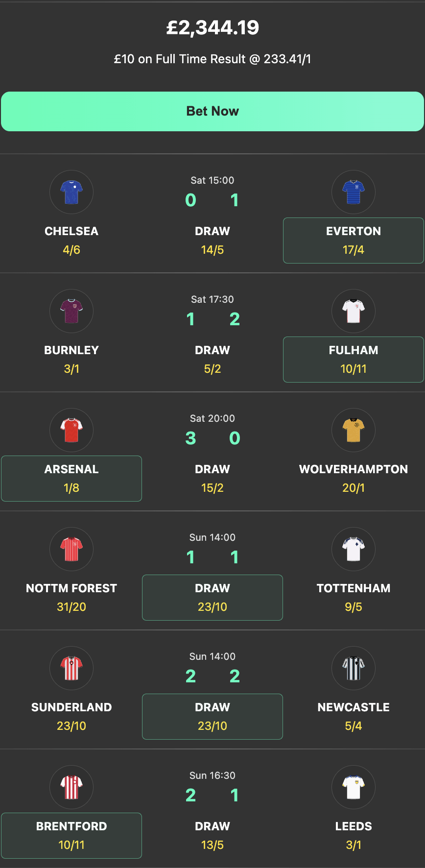Select the draw at 15/2 for Arsenal match

[x=212, y=479]
